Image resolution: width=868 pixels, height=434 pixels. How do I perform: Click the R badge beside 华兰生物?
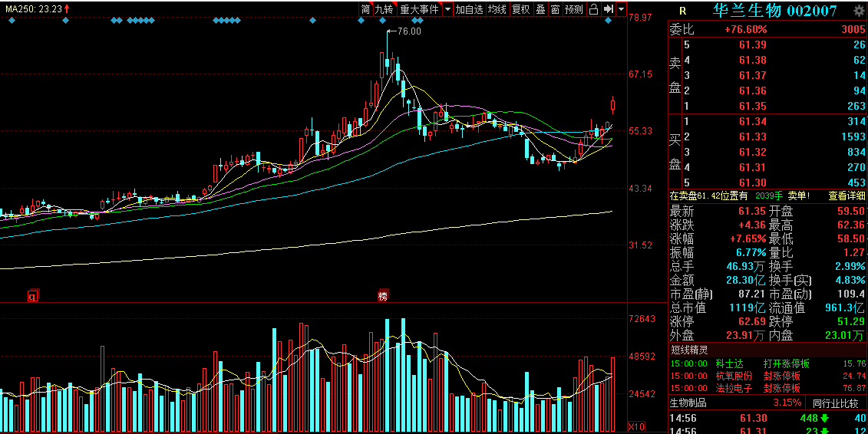[682, 11]
